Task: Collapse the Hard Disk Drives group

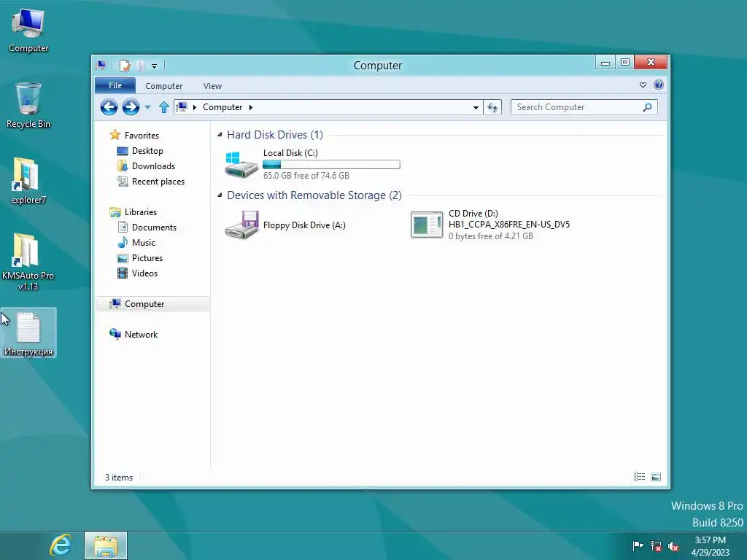Action: [220, 135]
